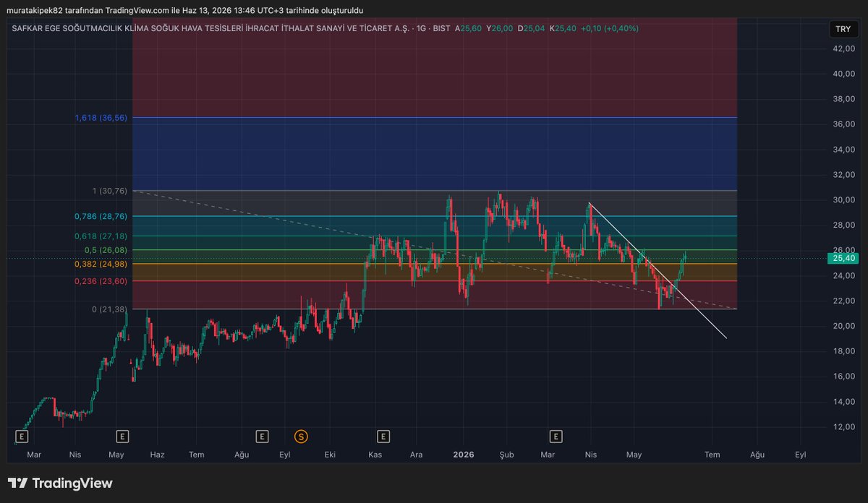
Task: Open the E earnings marker above the May label
Action: click(122, 436)
